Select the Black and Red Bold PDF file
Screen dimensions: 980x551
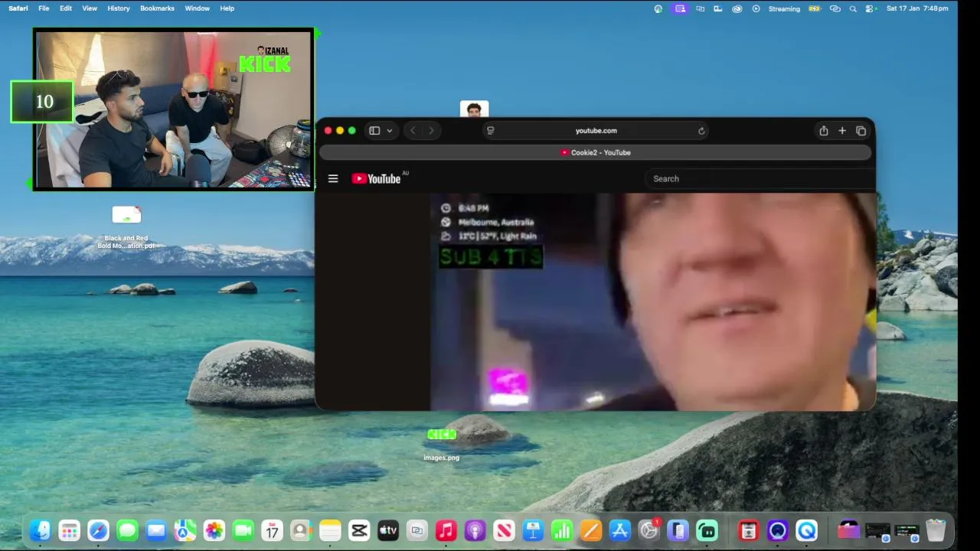[126, 227]
